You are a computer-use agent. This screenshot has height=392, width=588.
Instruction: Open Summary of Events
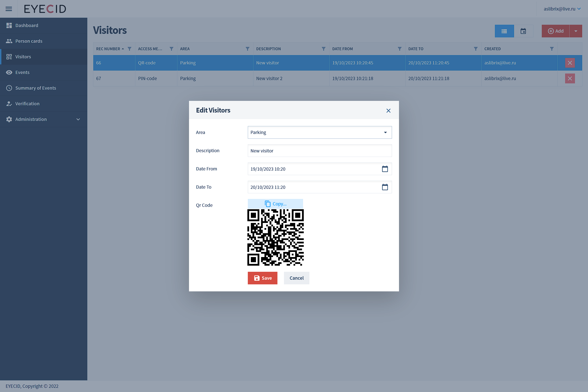pos(44,88)
